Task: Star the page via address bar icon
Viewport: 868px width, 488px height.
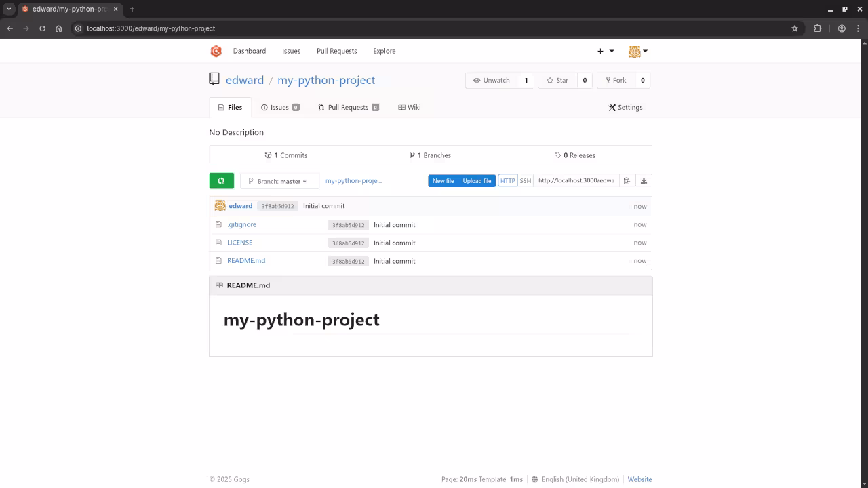Action: (x=795, y=28)
